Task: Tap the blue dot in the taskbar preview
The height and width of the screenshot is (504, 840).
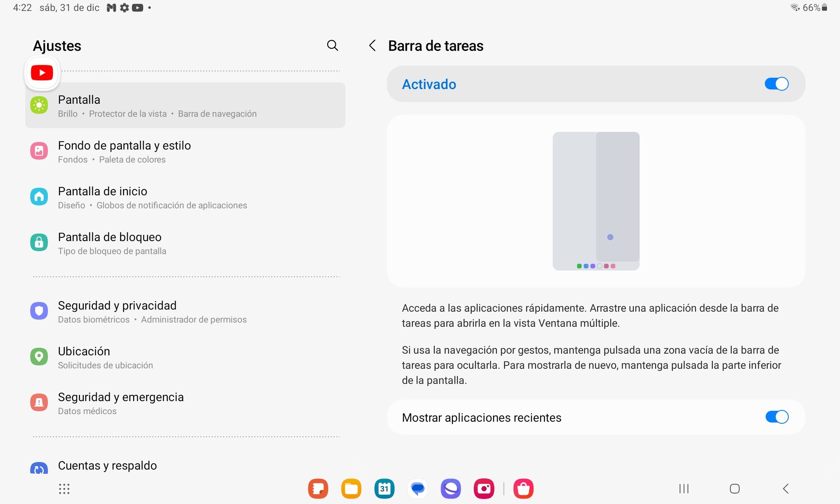Action: (x=611, y=237)
